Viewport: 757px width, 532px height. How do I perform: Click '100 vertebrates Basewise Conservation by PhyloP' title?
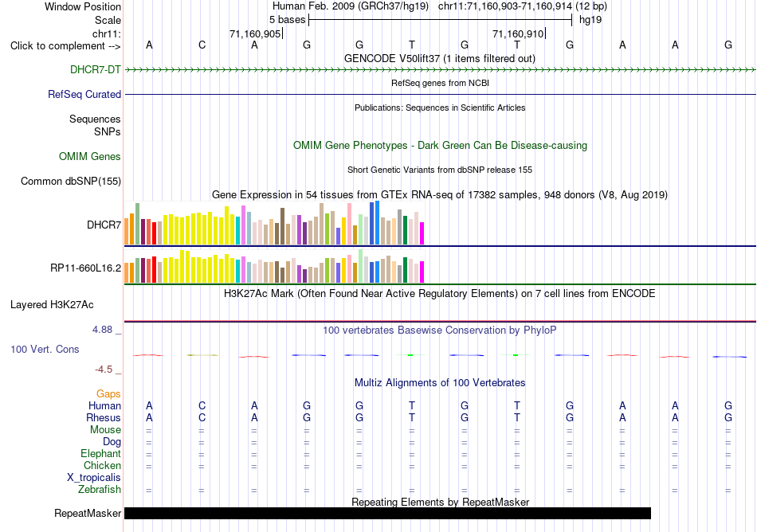(440, 330)
